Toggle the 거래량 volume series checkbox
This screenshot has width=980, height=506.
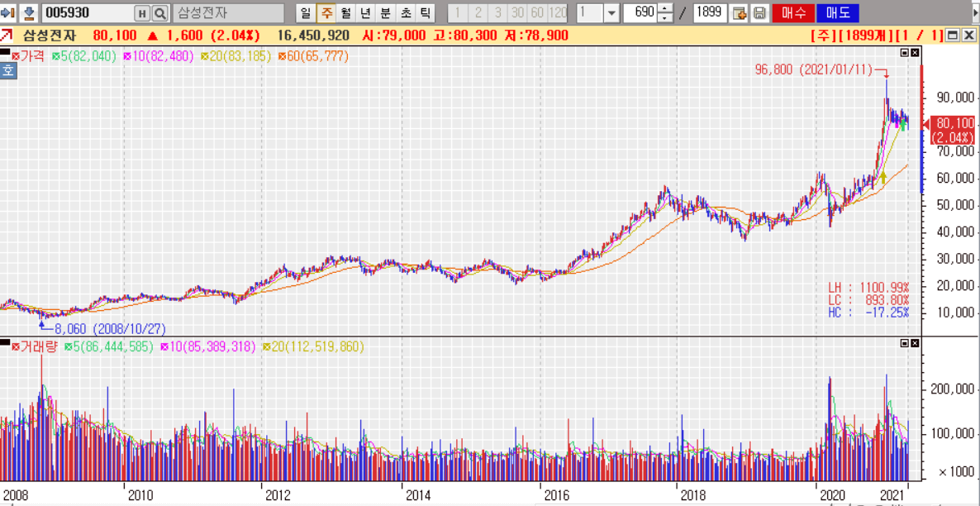17,346
